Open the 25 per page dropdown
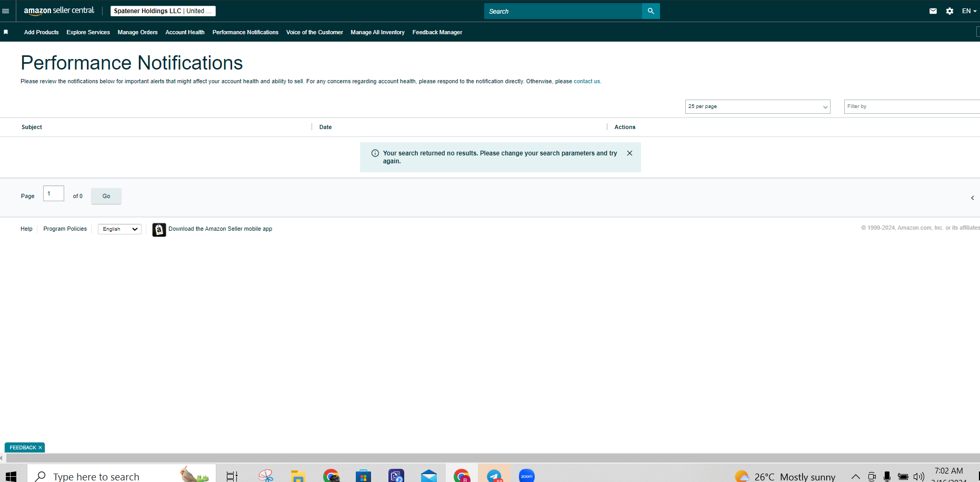This screenshot has width=980, height=482. point(757,106)
